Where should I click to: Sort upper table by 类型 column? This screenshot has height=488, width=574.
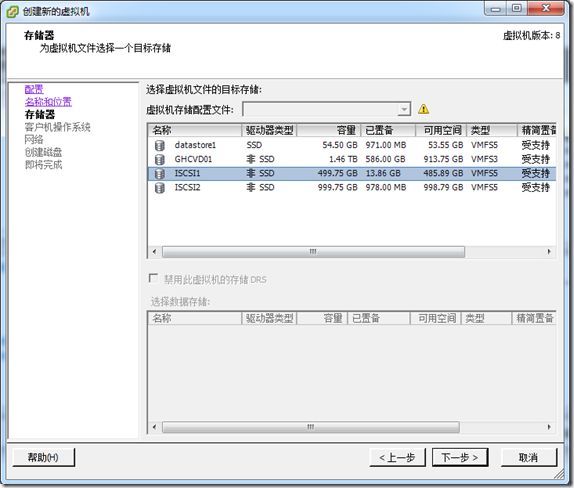click(492, 130)
